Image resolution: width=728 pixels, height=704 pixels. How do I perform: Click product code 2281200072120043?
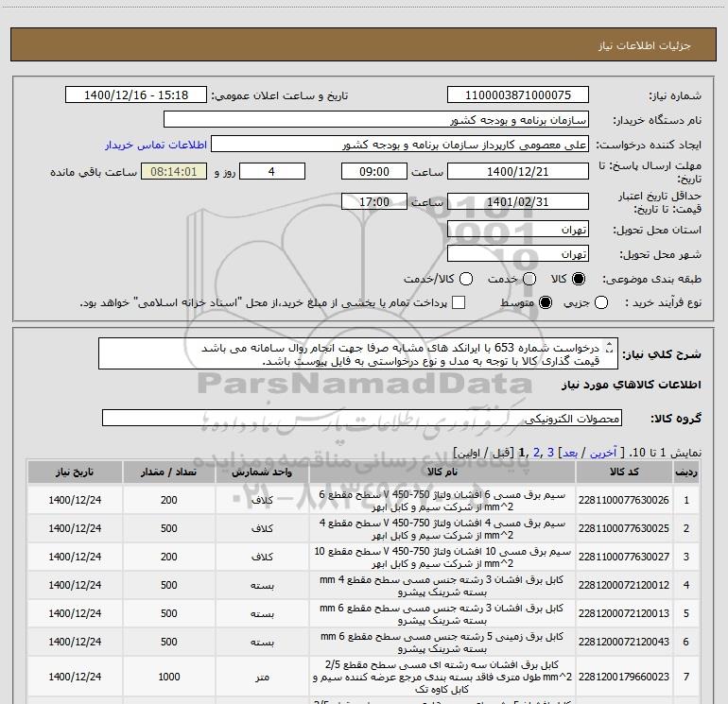(x=624, y=642)
